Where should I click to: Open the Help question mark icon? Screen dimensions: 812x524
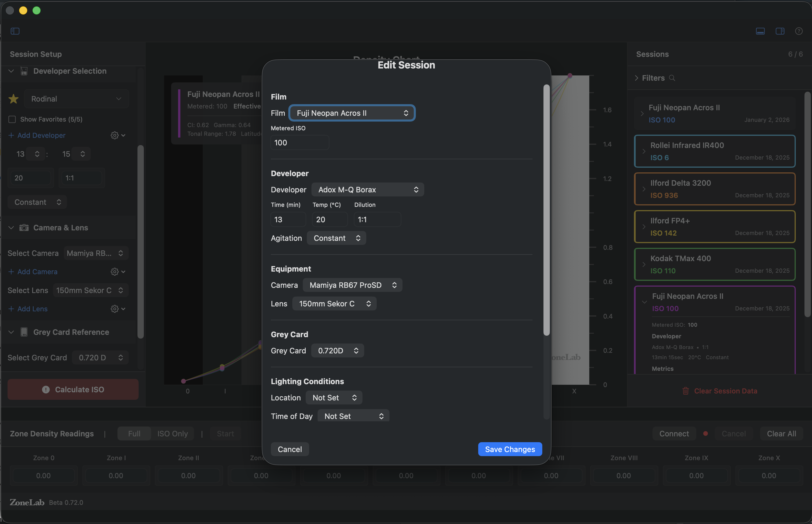click(x=799, y=31)
